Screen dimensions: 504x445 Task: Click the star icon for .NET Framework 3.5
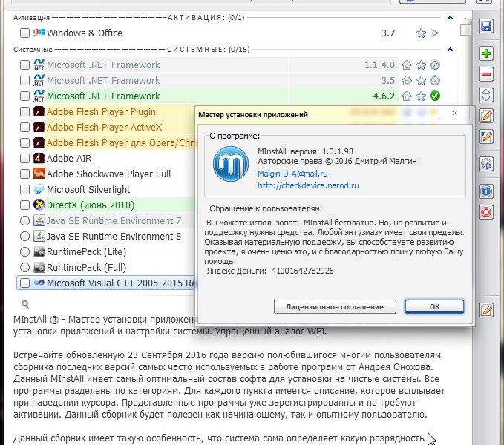pos(421,81)
